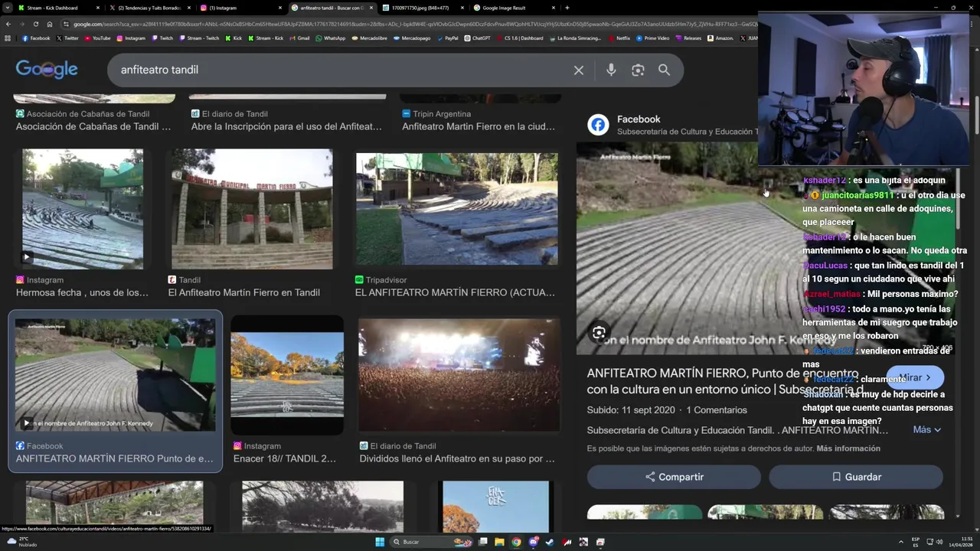Open Instagram Enacer 18 TANDIL thumbnail
980x551 pixels.
(x=287, y=375)
